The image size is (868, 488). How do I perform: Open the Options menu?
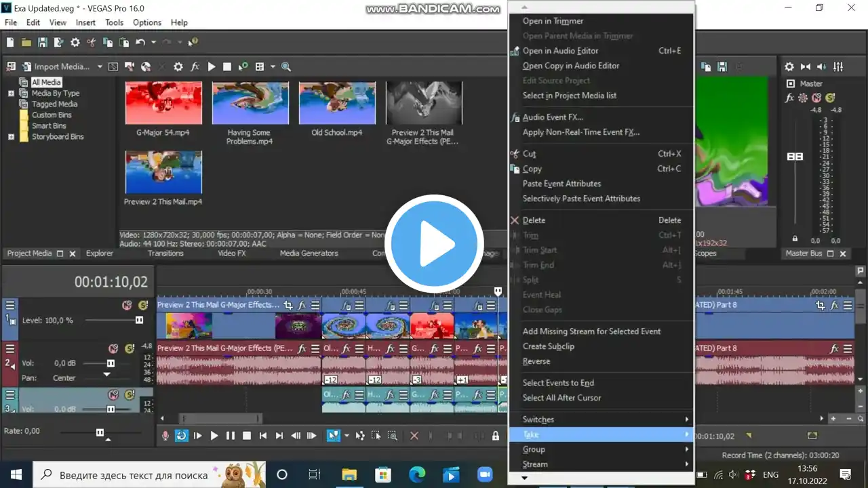(x=147, y=22)
